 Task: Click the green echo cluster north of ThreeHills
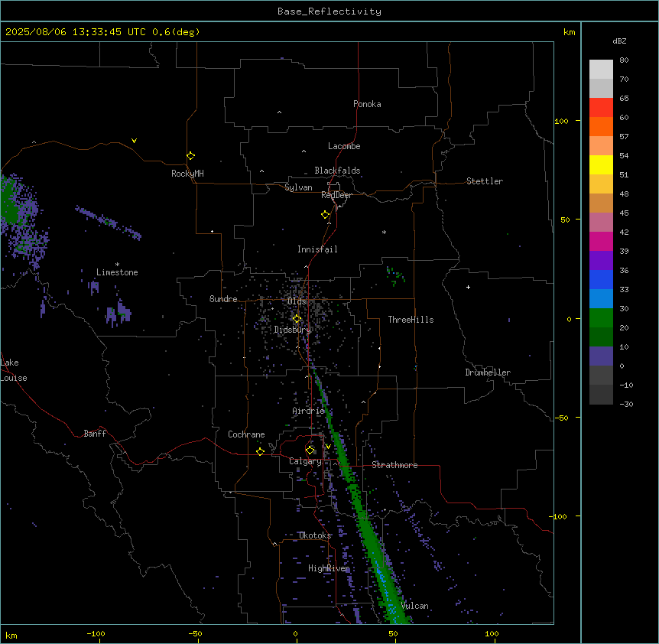point(395,276)
